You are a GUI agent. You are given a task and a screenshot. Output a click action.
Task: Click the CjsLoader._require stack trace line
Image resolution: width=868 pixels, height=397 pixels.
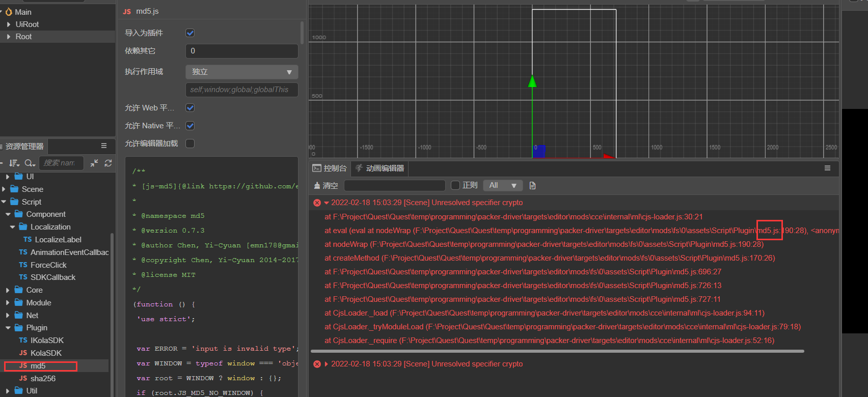click(549, 341)
